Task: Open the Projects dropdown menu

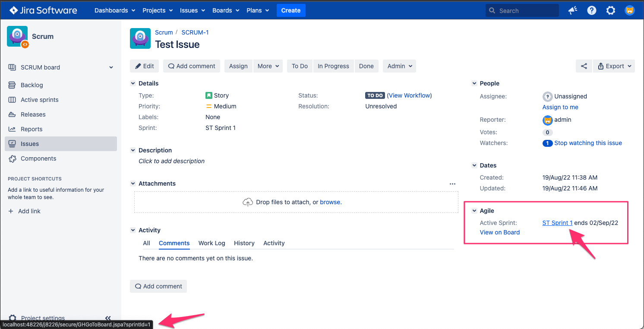Action: [x=158, y=10]
